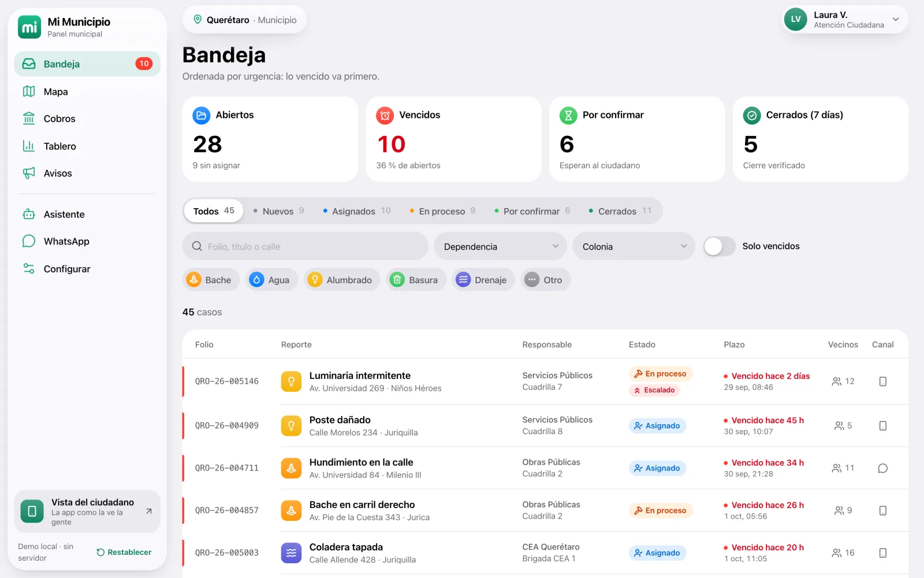The width and height of the screenshot is (924, 578).
Task: Switch to the Nuevos tab
Action: point(278,211)
